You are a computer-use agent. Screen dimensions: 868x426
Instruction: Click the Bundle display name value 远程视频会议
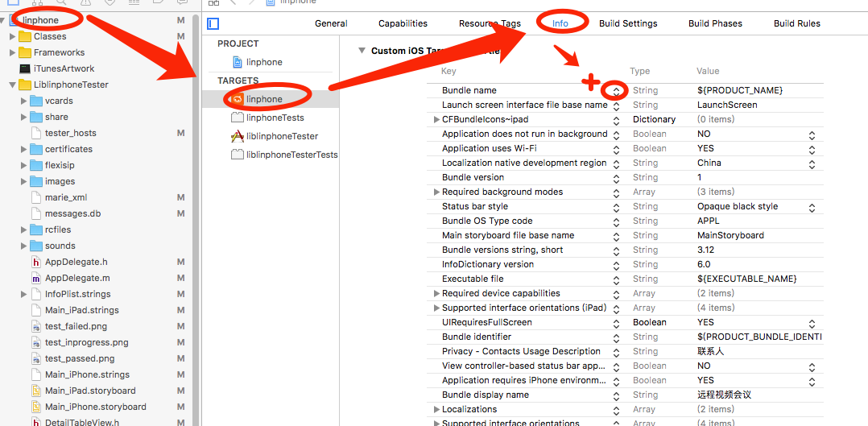tap(724, 395)
